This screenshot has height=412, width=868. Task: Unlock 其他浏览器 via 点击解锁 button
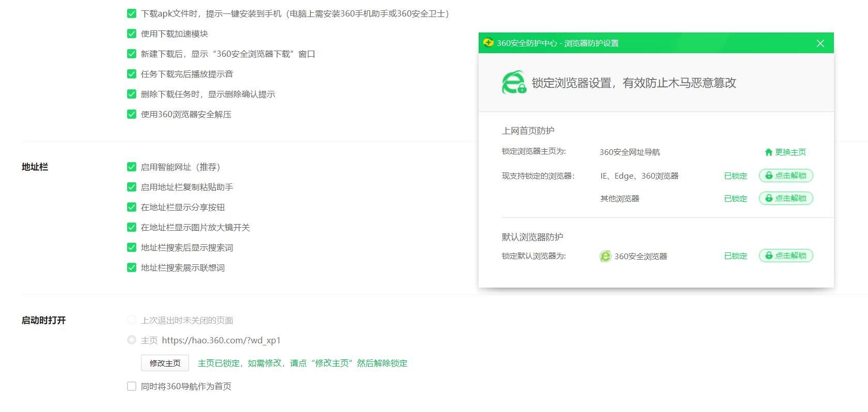(x=786, y=198)
